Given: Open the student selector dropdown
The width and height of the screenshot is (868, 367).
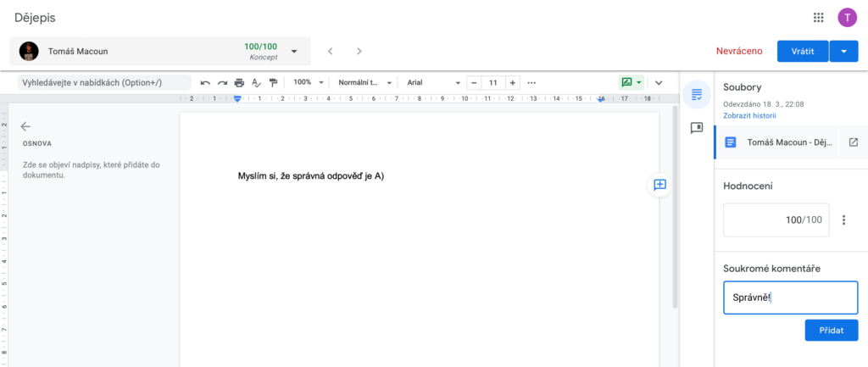Looking at the screenshot, I should click(x=294, y=51).
